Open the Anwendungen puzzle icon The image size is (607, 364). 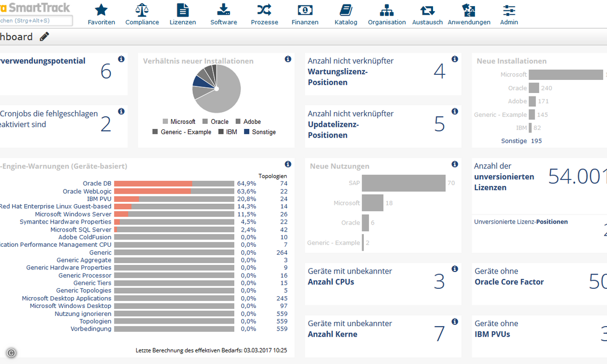tap(469, 10)
